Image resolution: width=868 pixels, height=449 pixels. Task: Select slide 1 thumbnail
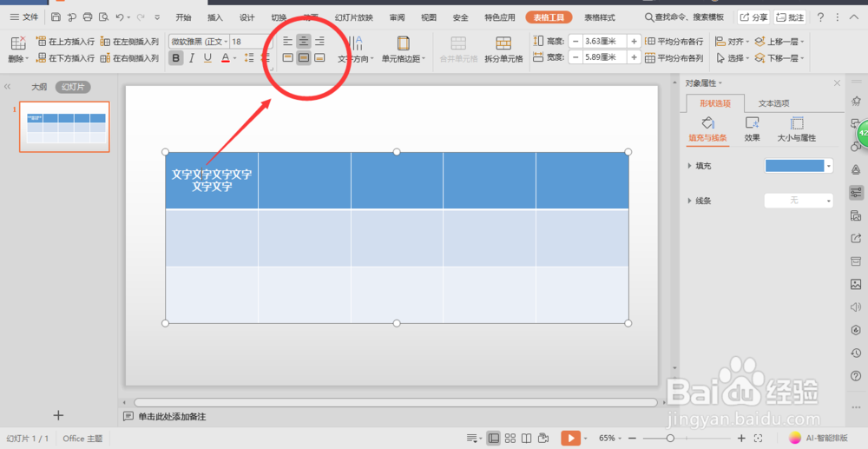(64, 127)
